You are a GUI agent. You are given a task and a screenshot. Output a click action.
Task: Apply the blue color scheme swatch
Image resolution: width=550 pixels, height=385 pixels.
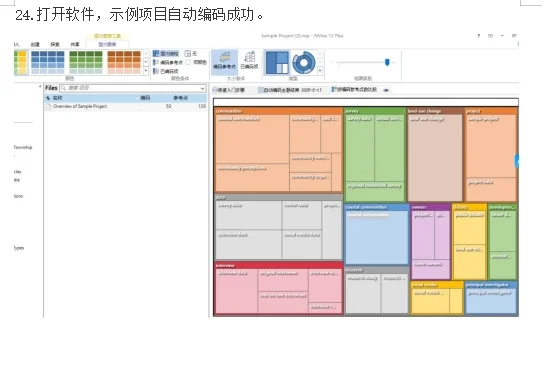coord(48,62)
